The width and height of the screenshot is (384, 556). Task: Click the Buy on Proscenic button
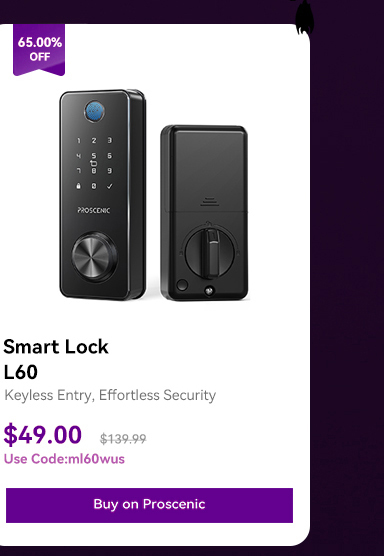(x=149, y=505)
